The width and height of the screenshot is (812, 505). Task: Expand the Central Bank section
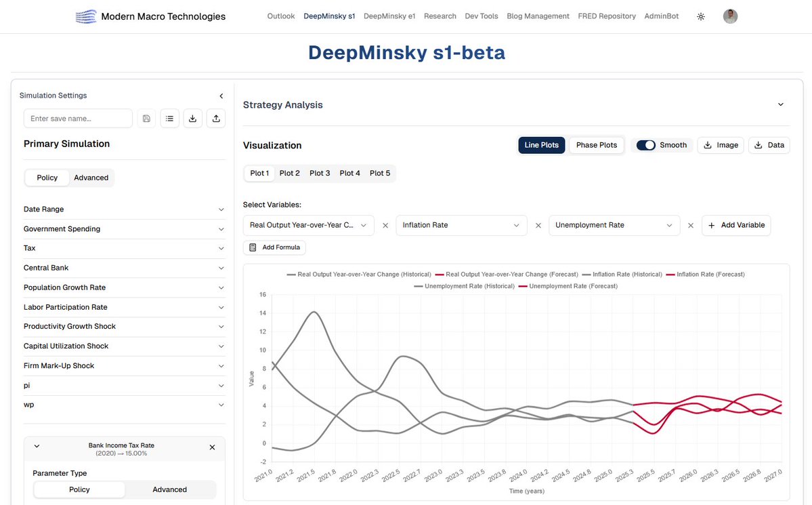coord(124,268)
